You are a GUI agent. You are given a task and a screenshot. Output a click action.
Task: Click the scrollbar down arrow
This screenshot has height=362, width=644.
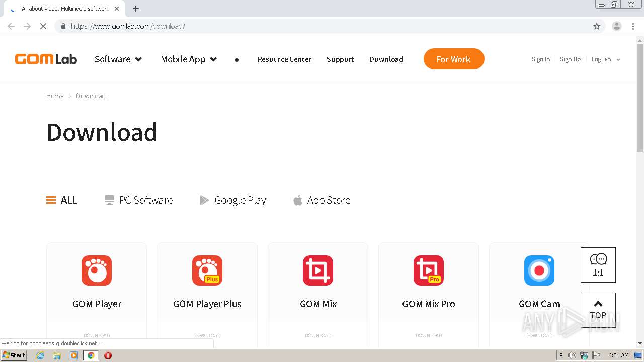[x=640, y=343]
